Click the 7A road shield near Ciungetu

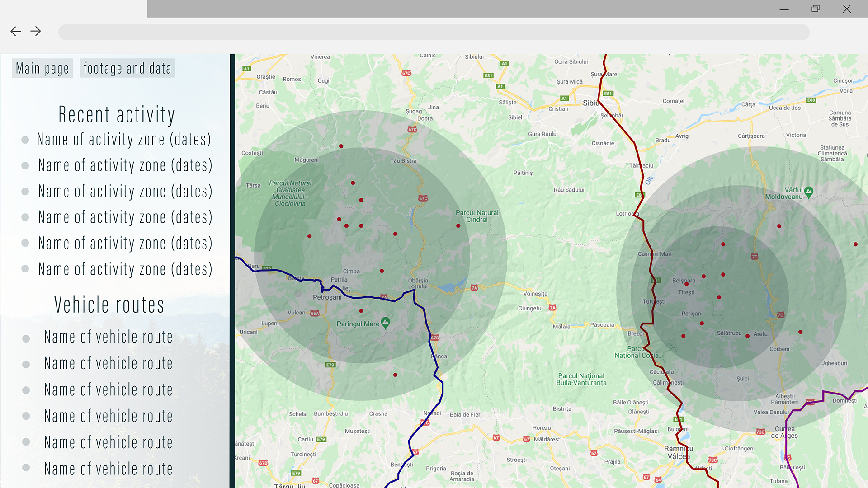[x=552, y=307]
